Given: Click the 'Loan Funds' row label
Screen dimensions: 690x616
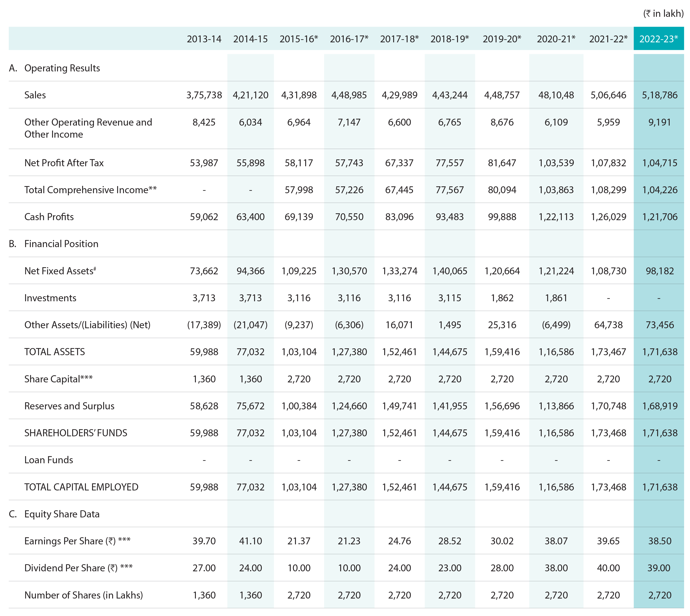Looking at the screenshot, I should click(x=49, y=460).
